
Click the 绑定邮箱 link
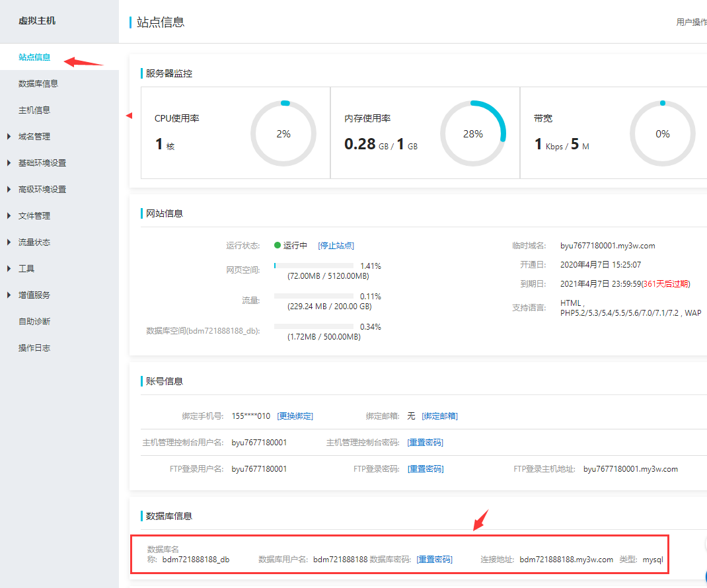439,416
